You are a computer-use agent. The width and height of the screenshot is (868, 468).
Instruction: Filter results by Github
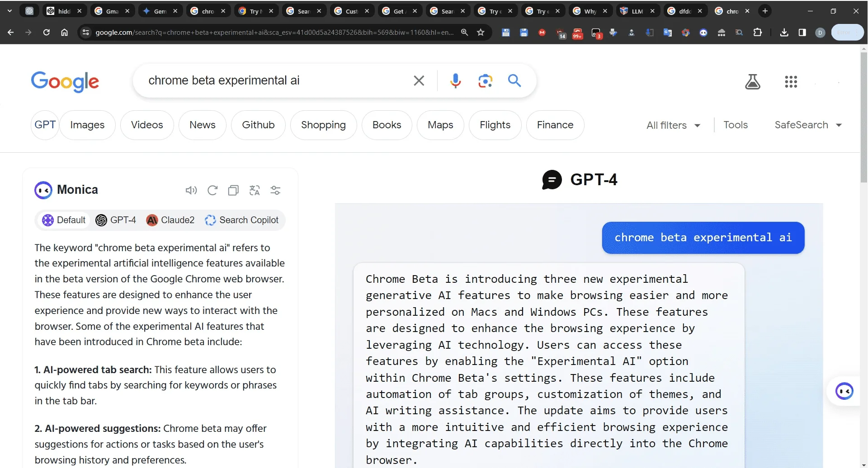pyautogui.click(x=258, y=125)
